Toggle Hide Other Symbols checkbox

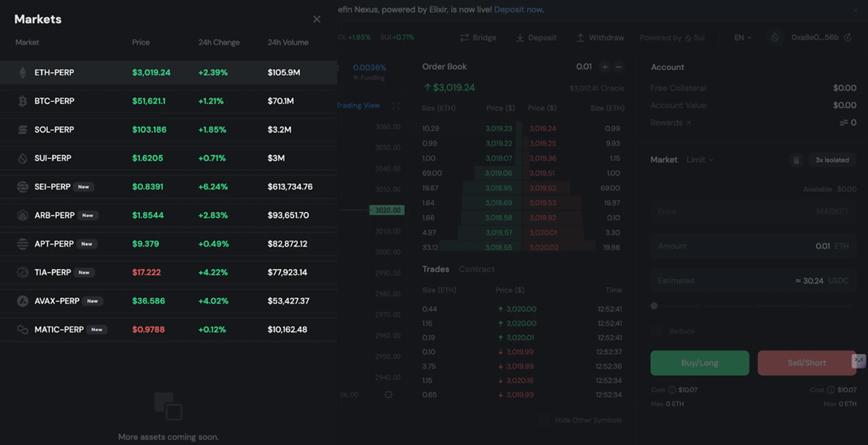[x=543, y=420]
